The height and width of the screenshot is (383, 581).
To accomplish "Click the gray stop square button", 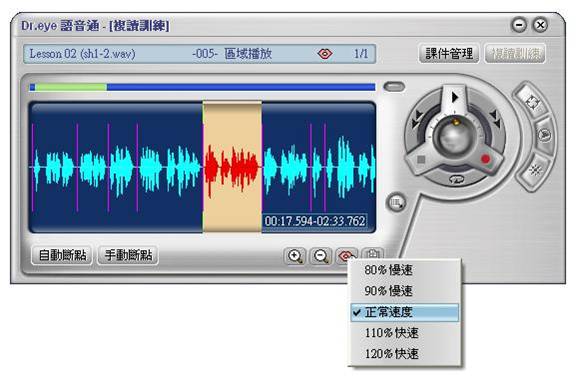I will tap(421, 160).
